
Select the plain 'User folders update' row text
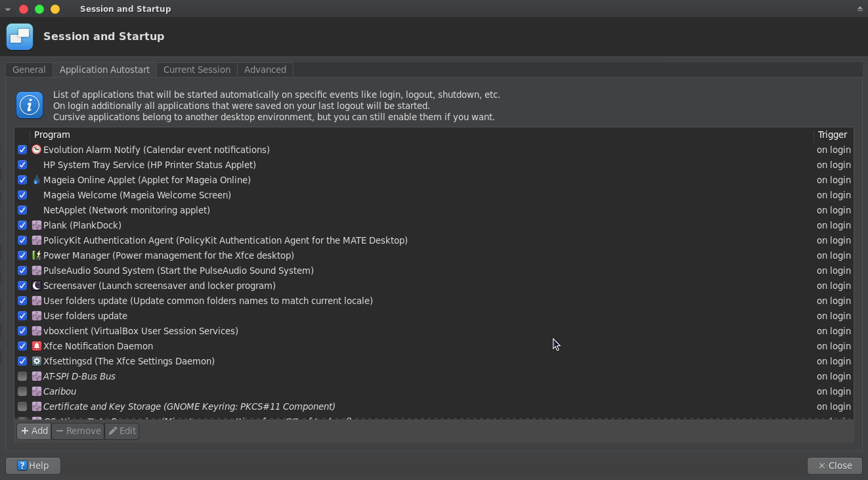click(85, 316)
